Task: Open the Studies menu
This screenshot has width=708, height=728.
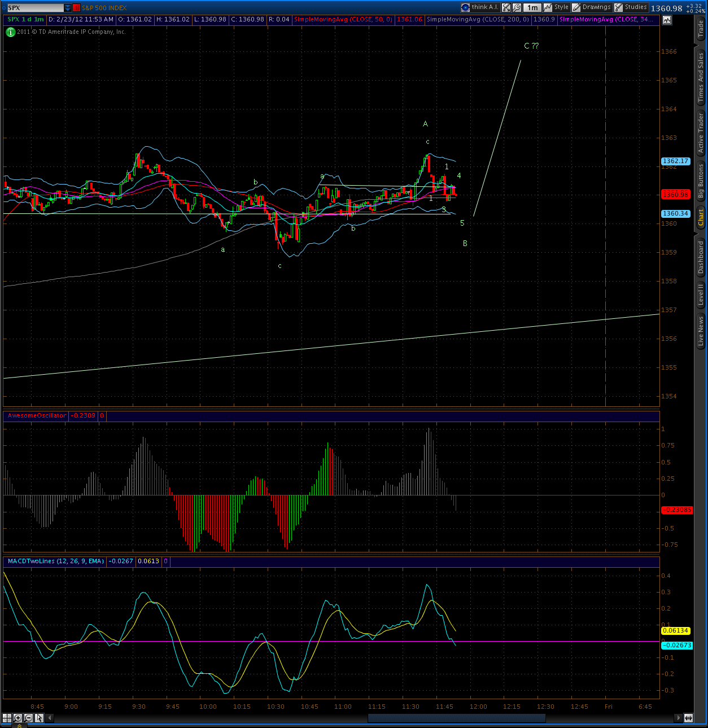Action: [631, 7]
